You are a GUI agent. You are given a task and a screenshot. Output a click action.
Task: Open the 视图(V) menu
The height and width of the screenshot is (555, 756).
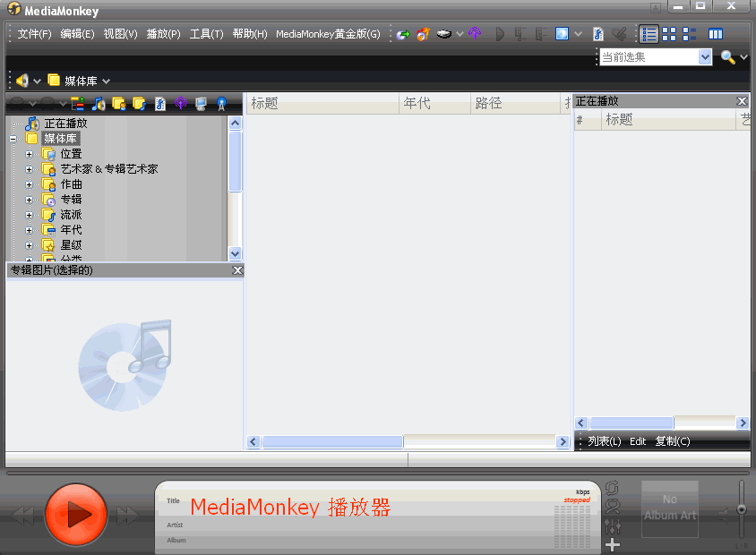pos(121,34)
